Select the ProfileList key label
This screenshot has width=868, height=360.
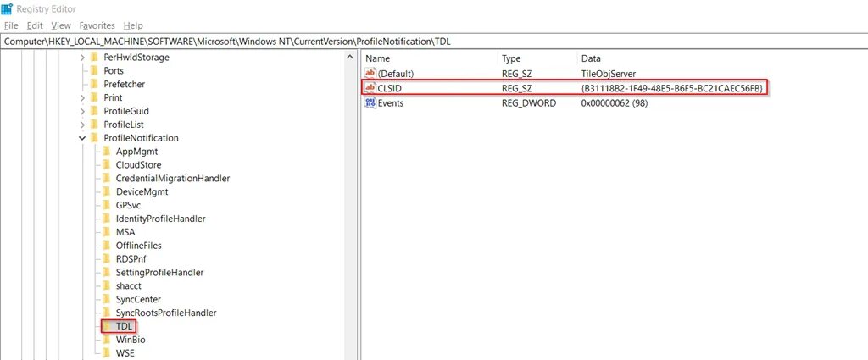[x=124, y=125]
